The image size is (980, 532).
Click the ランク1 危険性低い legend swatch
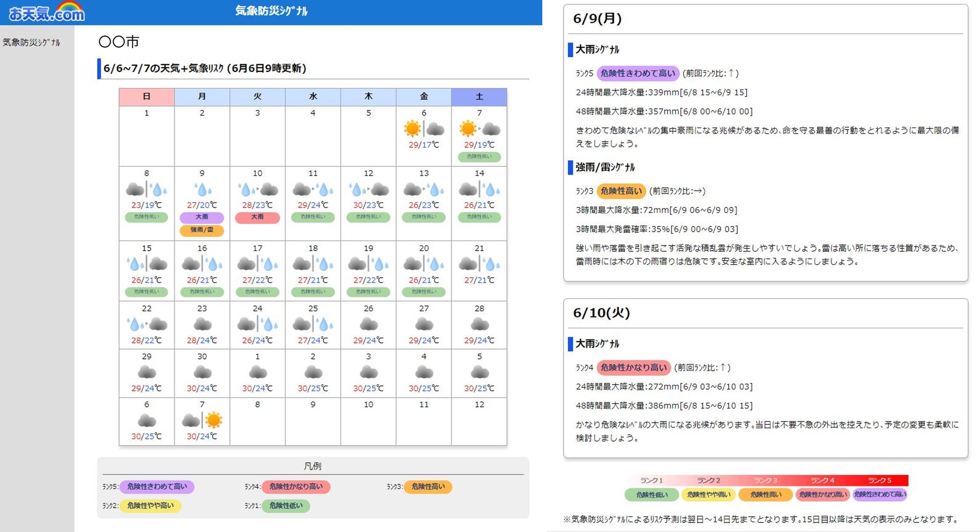286,506
